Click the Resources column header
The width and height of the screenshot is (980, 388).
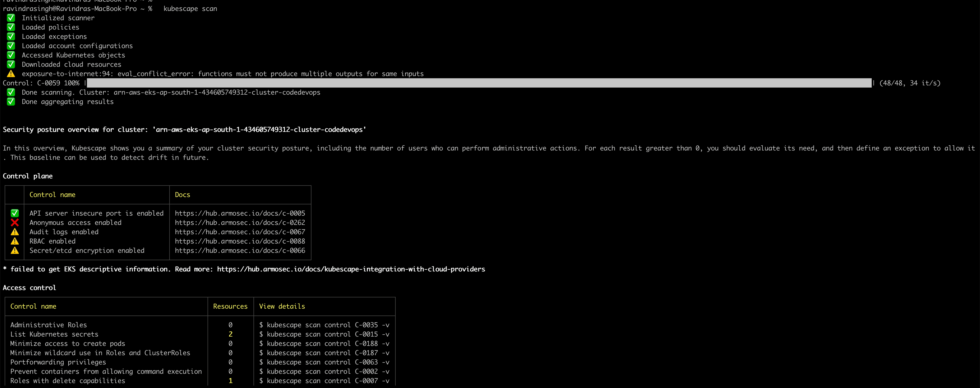(x=230, y=306)
